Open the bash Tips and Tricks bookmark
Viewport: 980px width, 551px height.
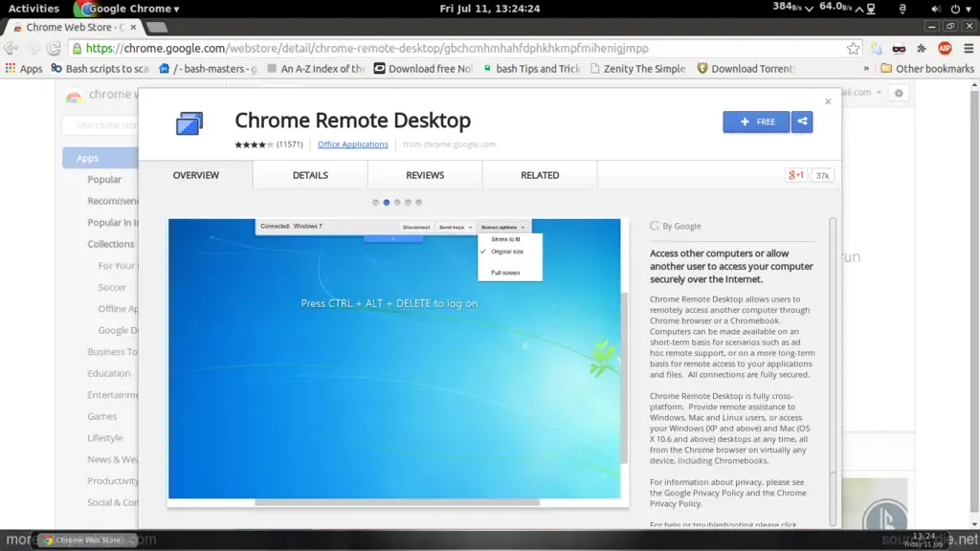pos(531,69)
